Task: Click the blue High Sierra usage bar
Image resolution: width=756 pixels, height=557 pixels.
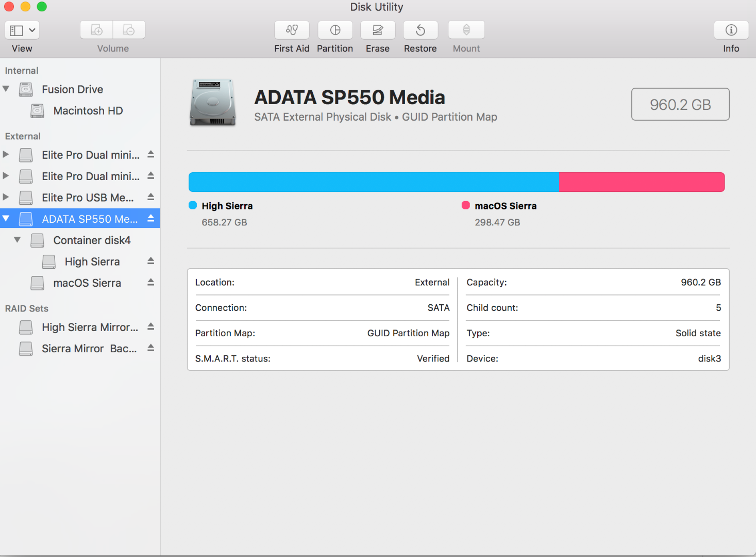Action: [x=374, y=182]
